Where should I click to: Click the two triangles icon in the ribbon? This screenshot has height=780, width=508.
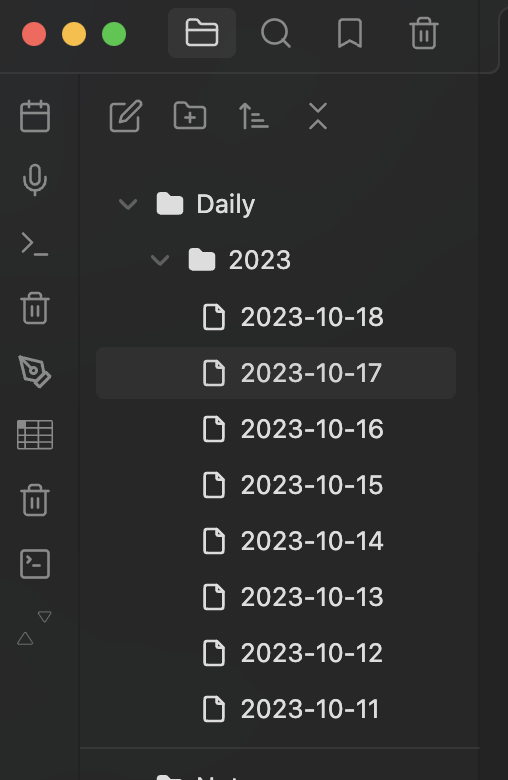35,628
